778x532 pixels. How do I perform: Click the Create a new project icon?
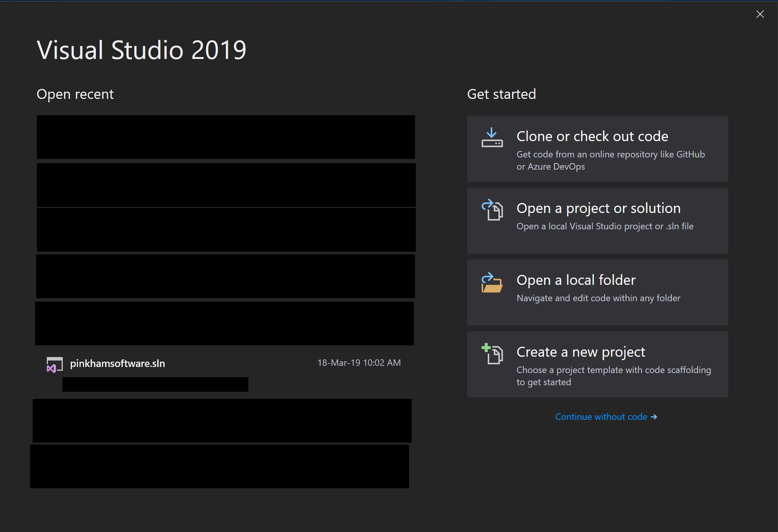point(492,354)
